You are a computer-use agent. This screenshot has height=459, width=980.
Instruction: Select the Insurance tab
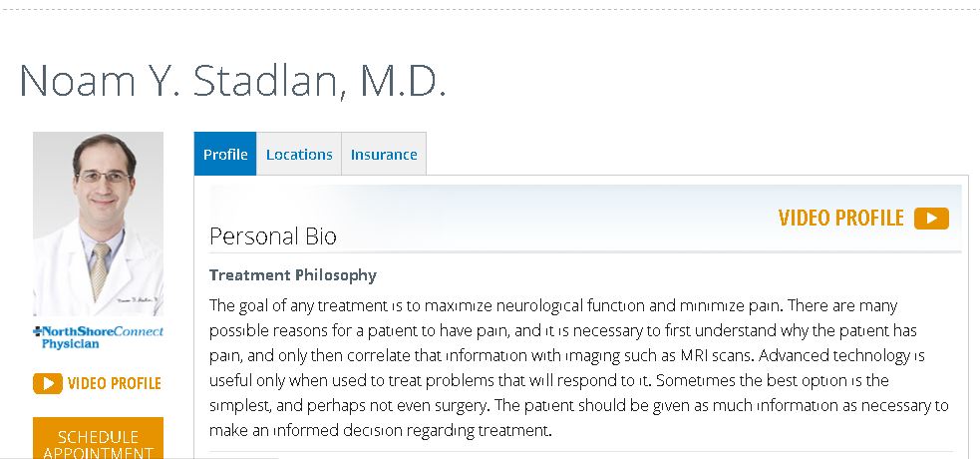pyautogui.click(x=384, y=155)
